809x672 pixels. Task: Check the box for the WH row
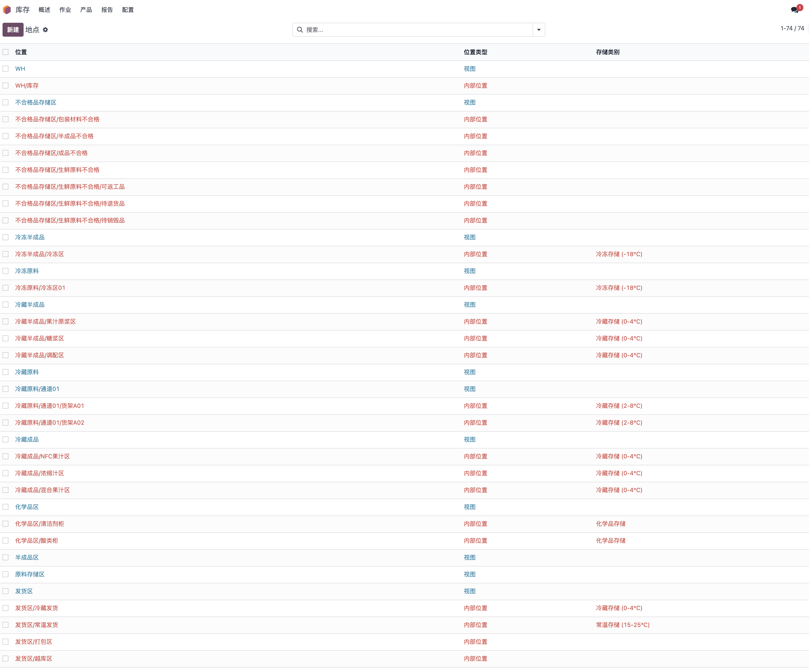pos(5,68)
